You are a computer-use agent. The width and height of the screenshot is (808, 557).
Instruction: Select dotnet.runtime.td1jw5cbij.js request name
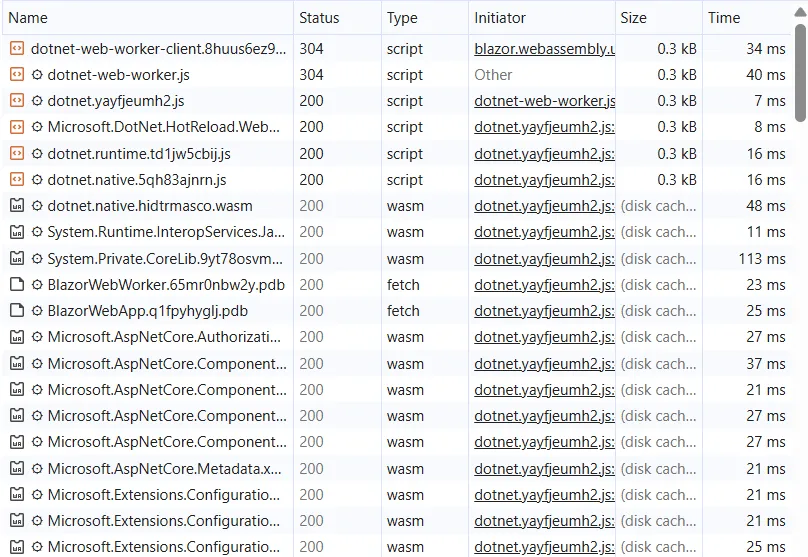[x=139, y=154]
